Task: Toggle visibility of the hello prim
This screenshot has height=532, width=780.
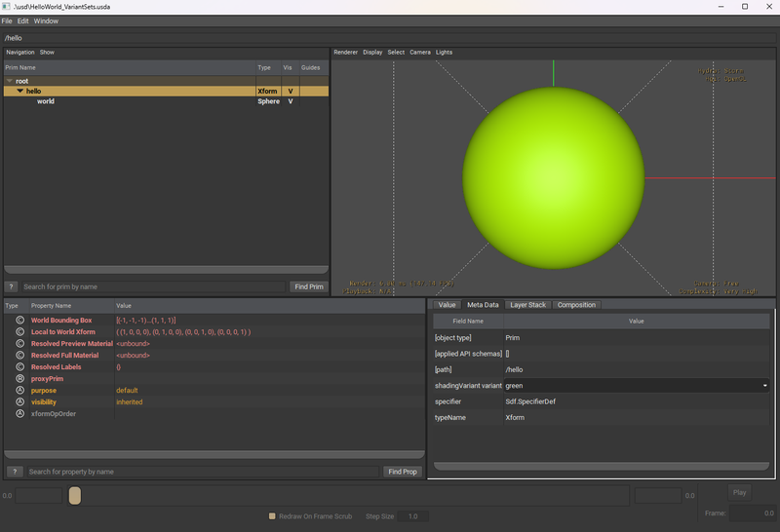Action: click(x=291, y=91)
